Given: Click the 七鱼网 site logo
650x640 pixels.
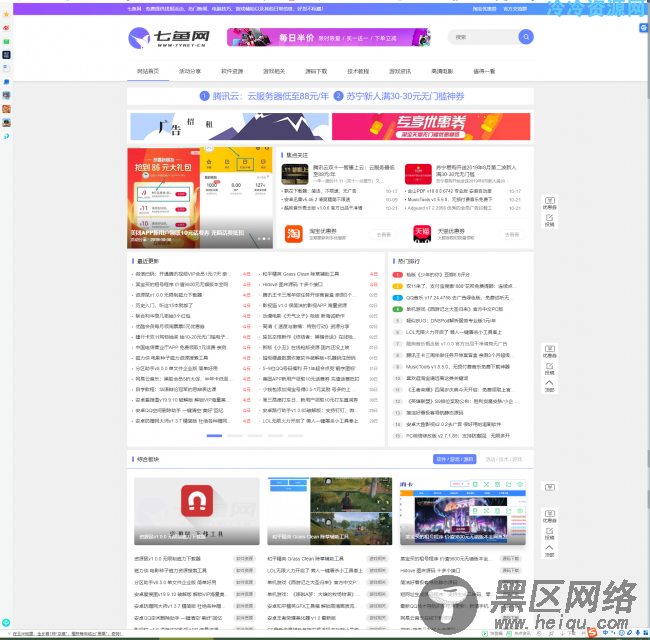Looking at the screenshot, I should click(169, 38).
